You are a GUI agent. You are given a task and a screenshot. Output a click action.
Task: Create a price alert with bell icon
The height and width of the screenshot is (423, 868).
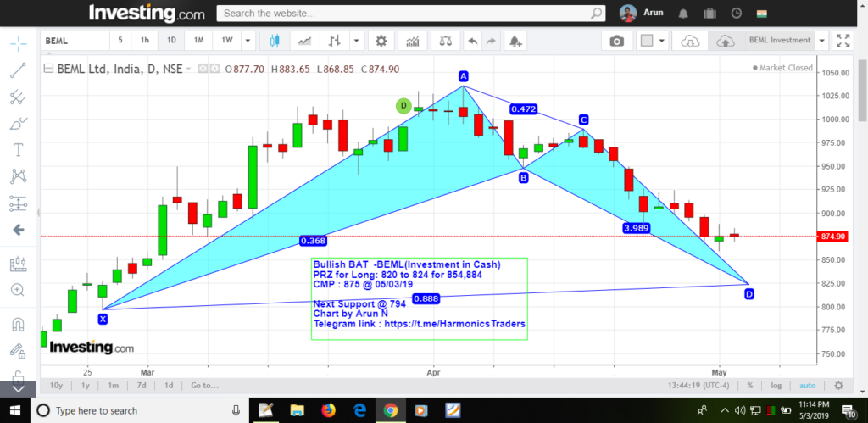click(x=515, y=41)
